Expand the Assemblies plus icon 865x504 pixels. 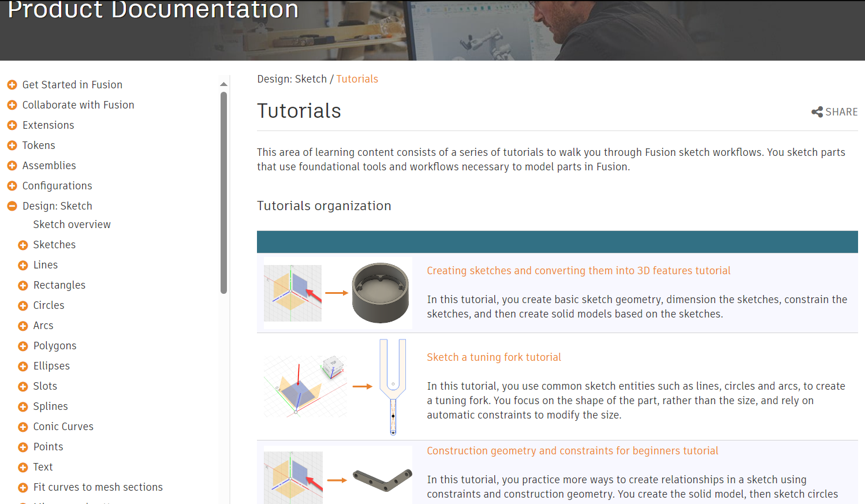12,166
